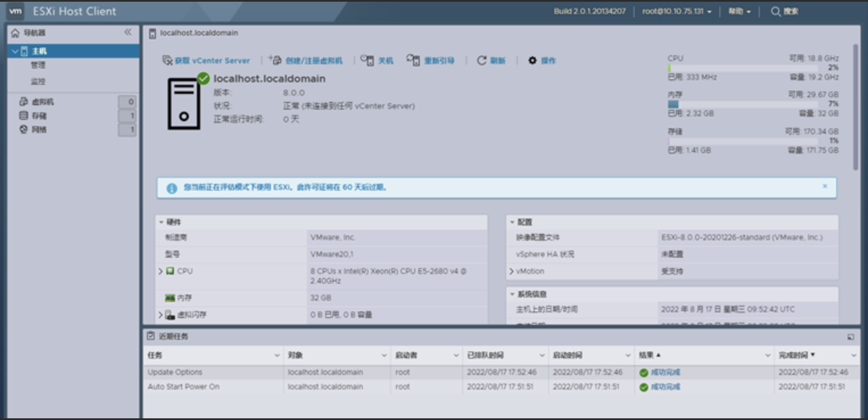Expand the vMotion row

tap(511, 271)
